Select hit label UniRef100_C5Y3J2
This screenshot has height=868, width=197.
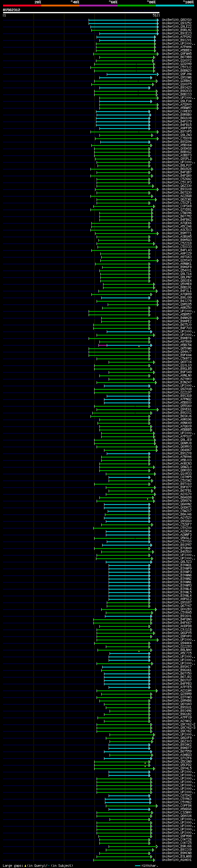(x=177, y=67)
